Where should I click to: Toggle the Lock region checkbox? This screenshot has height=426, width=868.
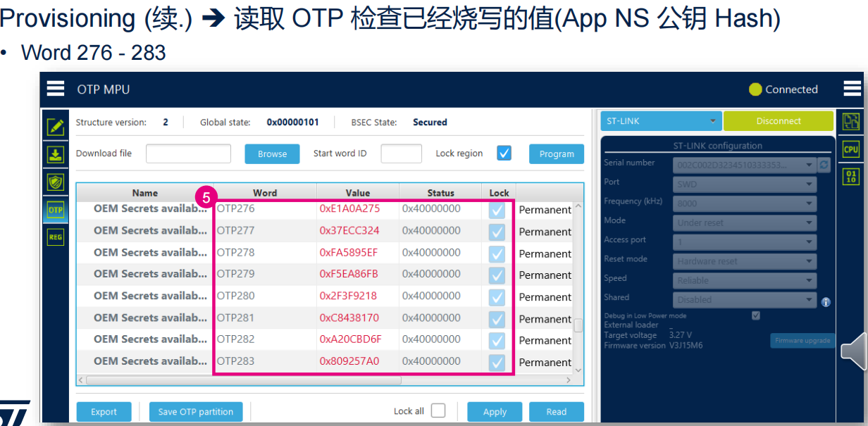click(504, 153)
